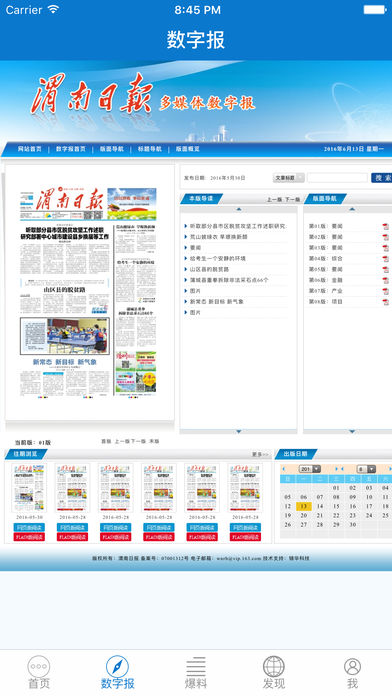392x696 pixels.
Task: Download PDF for 第06版 金融
Action: pyautogui.click(x=385, y=280)
